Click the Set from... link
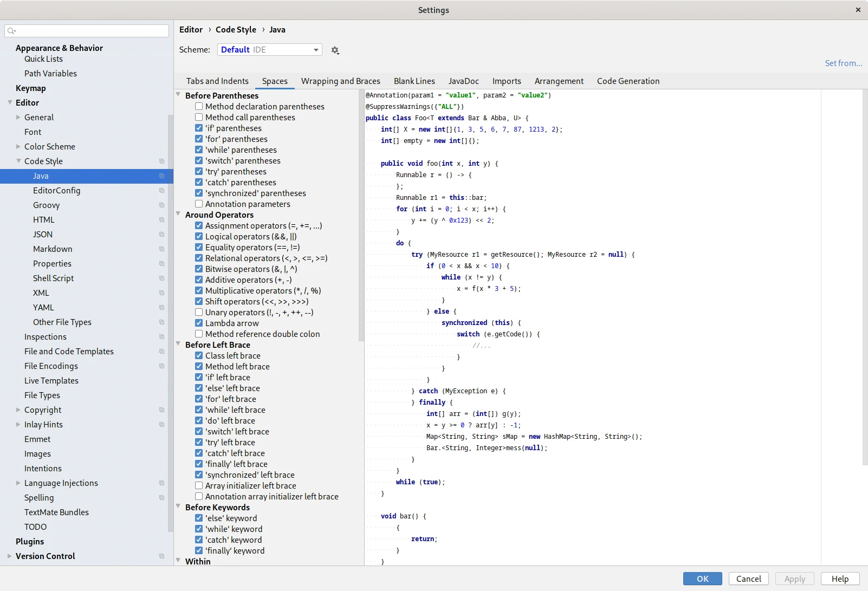Screen dimensions: 868x591 (843, 63)
